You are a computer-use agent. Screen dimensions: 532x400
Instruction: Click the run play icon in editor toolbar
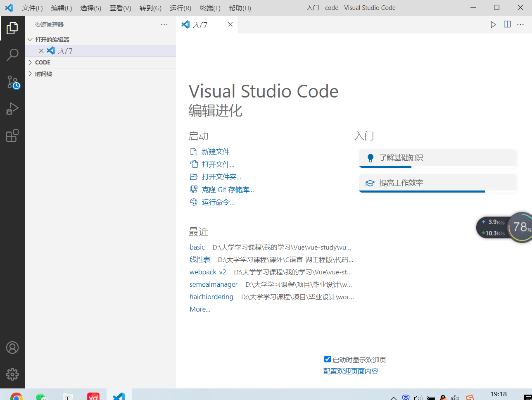pyautogui.click(x=493, y=24)
